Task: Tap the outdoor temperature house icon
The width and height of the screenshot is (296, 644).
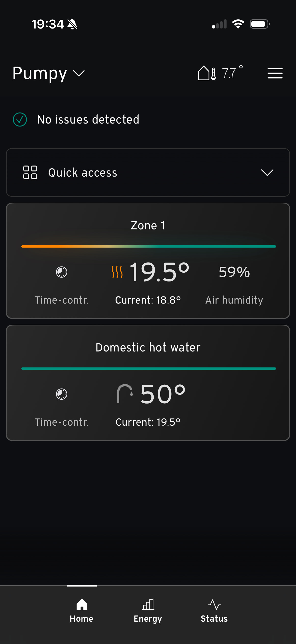Action: pyautogui.click(x=206, y=73)
